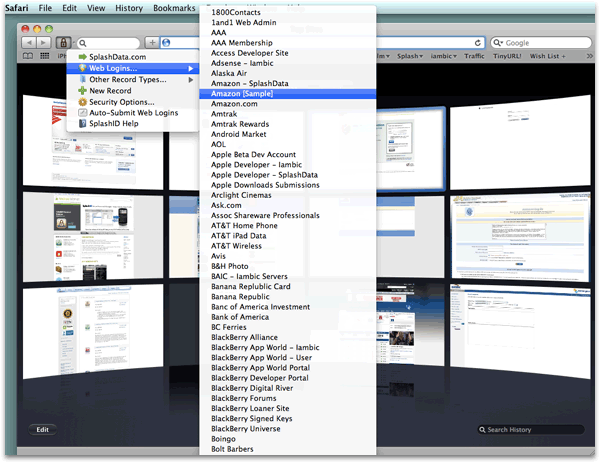Image resolution: width=600 pixels, height=463 pixels.
Task: Select Apple Beta Dev Account login
Action: [x=287, y=155]
